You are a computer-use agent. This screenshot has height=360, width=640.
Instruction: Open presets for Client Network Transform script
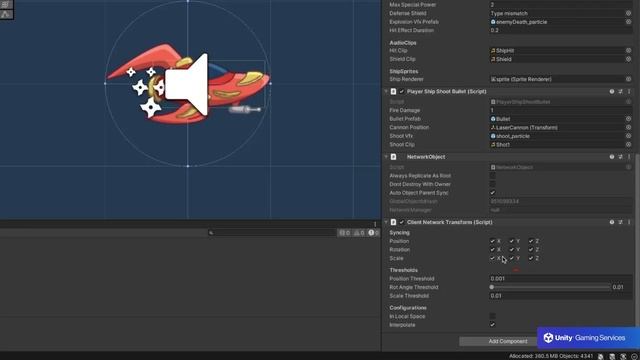[x=620, y=222]
